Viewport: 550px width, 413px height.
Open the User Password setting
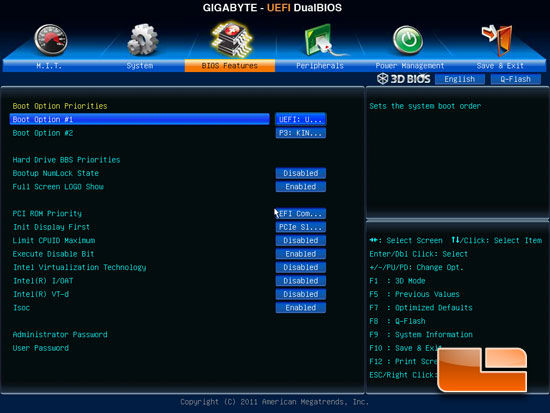[x=41, y=348]
